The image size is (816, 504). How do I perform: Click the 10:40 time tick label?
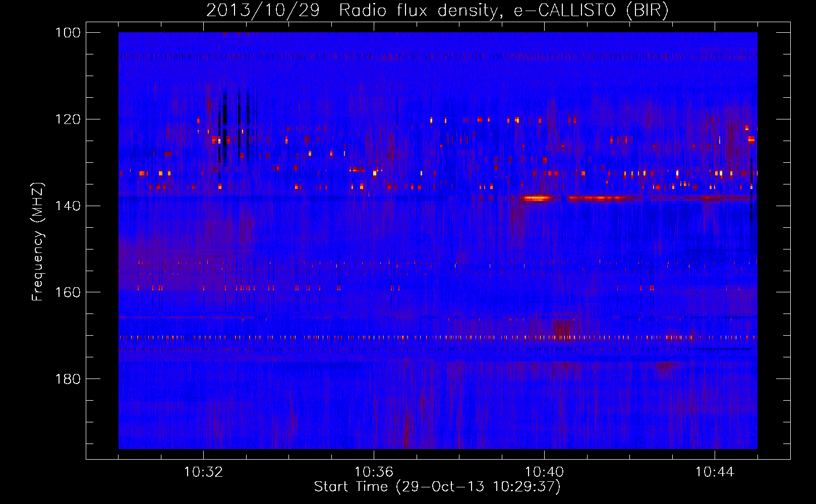544,472
